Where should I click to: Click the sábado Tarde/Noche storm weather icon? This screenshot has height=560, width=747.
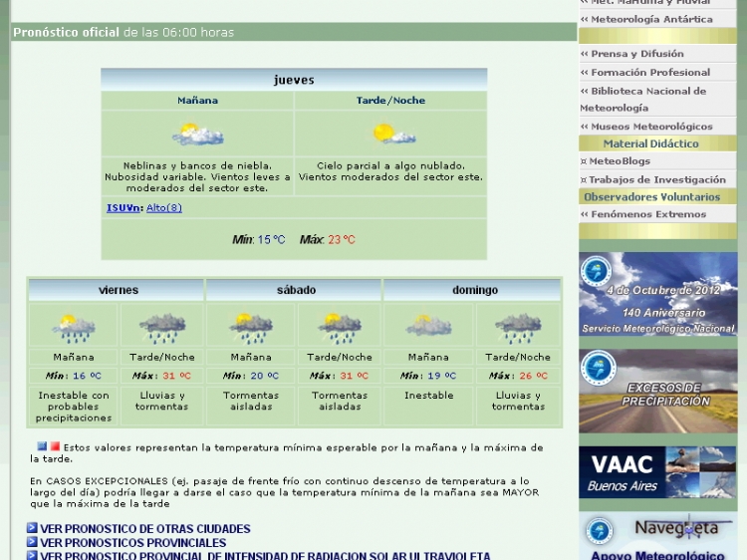340,329
